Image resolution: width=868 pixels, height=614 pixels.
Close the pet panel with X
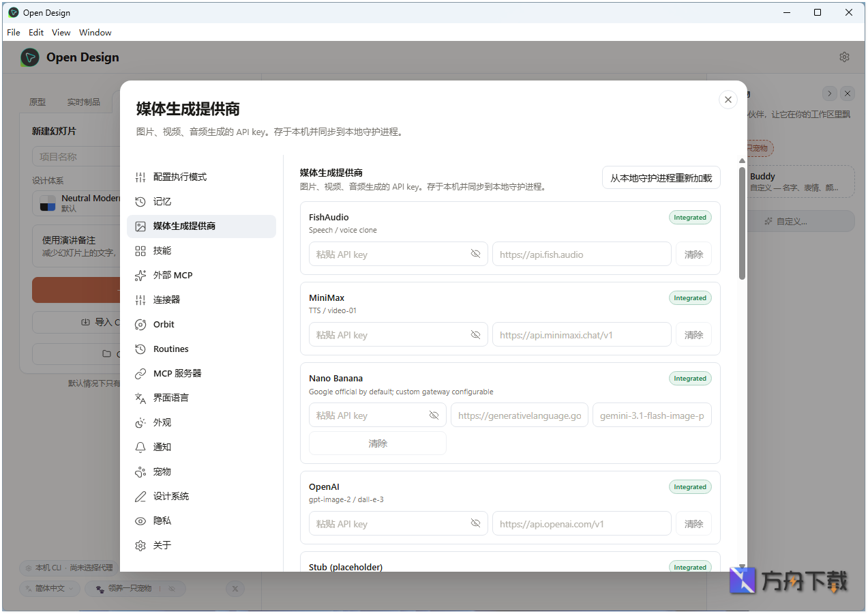848,93
